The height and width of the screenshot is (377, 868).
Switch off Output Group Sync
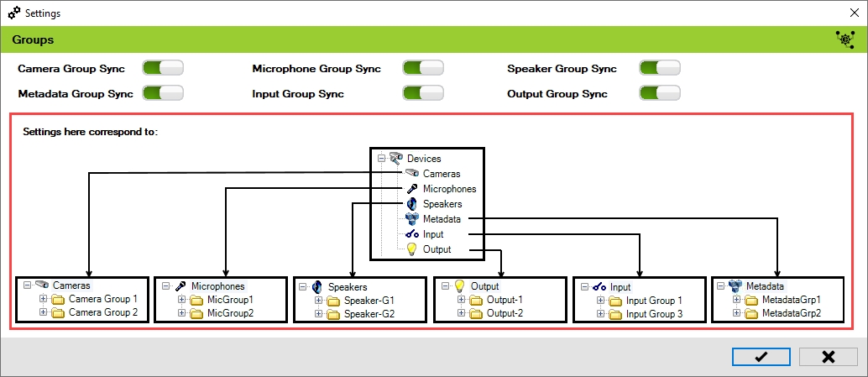click(660, 93)
